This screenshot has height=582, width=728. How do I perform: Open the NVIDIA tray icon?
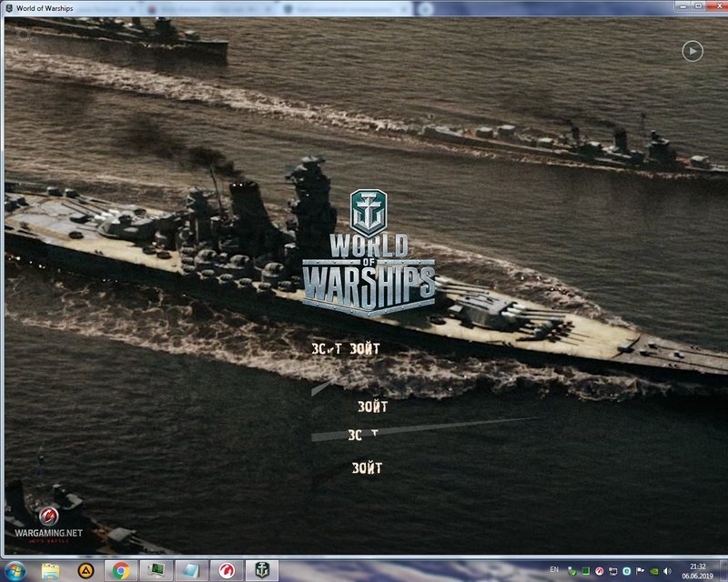[654, 571]
